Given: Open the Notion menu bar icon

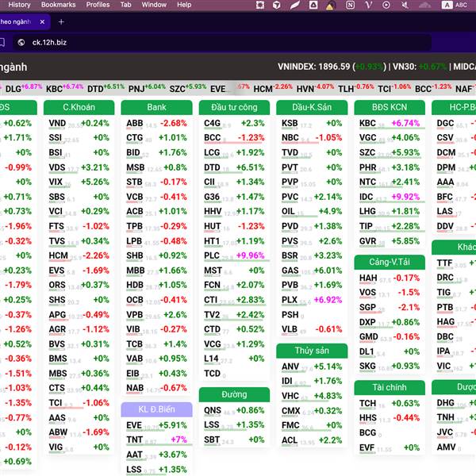Looking at the screenshot, I should coord(350,5).
